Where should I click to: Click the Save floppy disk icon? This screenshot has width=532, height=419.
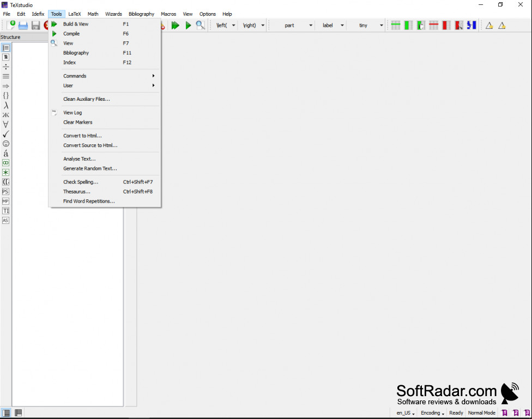(35, 25)
